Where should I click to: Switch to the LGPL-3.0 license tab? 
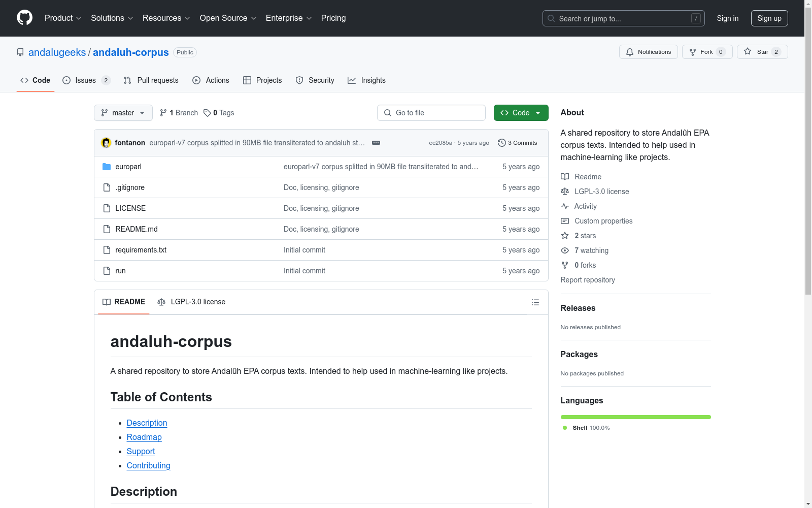(191, 302)
